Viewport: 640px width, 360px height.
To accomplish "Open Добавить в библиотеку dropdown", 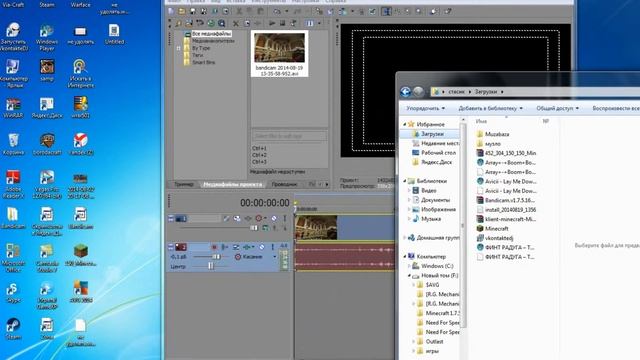I will coord(490,108).
